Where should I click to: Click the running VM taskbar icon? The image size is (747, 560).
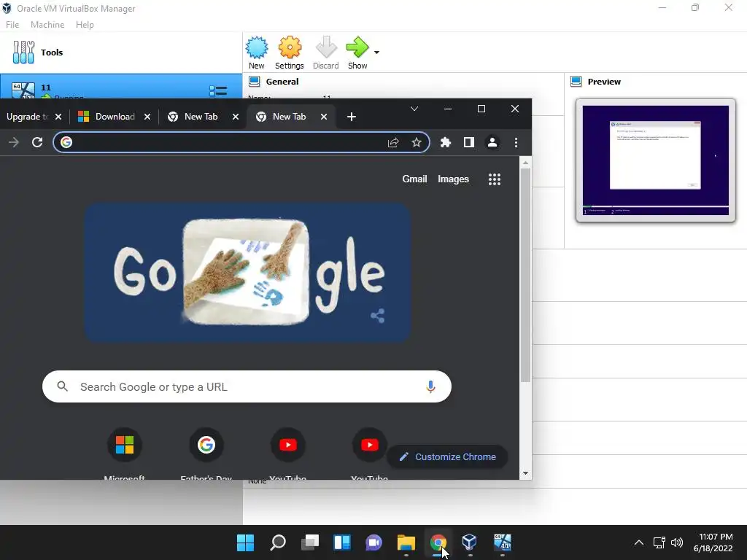coord(502,542)
